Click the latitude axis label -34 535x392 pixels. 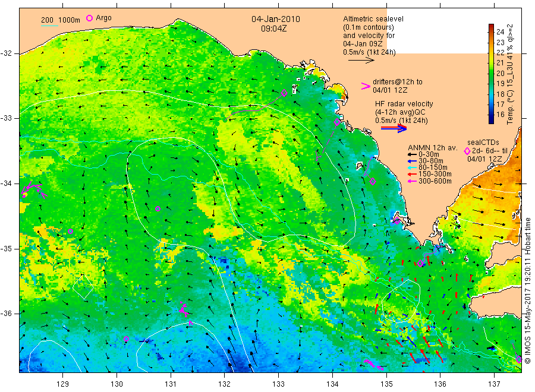click(6, 184)
